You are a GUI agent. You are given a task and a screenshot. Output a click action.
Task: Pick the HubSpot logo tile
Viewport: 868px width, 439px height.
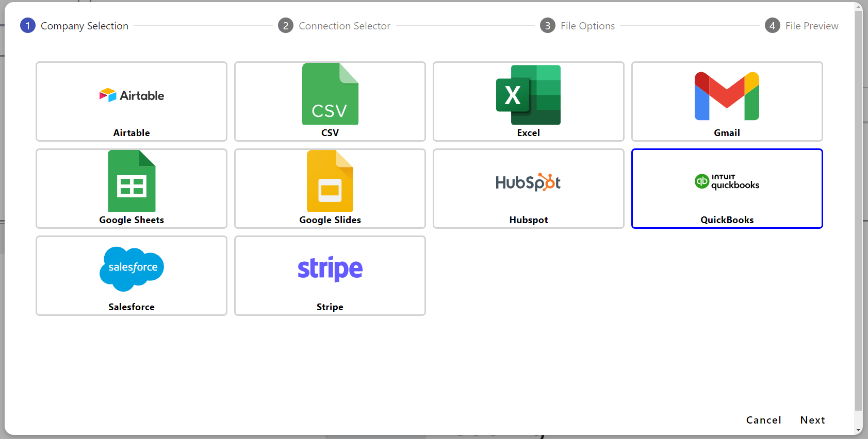click(528, 182)
